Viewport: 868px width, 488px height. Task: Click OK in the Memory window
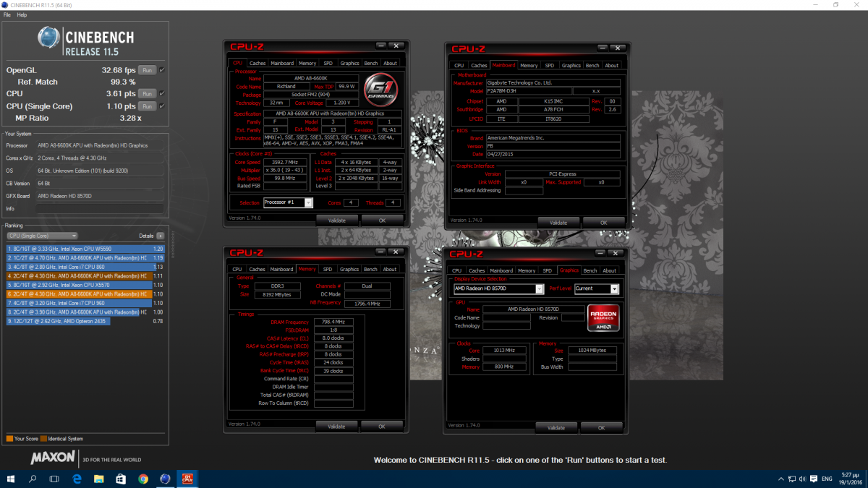point(382,427)
